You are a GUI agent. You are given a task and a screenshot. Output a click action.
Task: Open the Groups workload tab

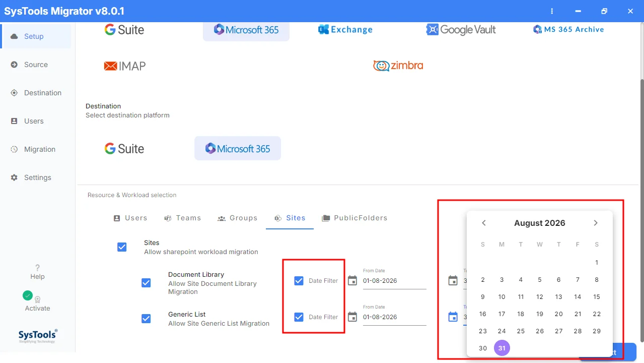(237, 218)
